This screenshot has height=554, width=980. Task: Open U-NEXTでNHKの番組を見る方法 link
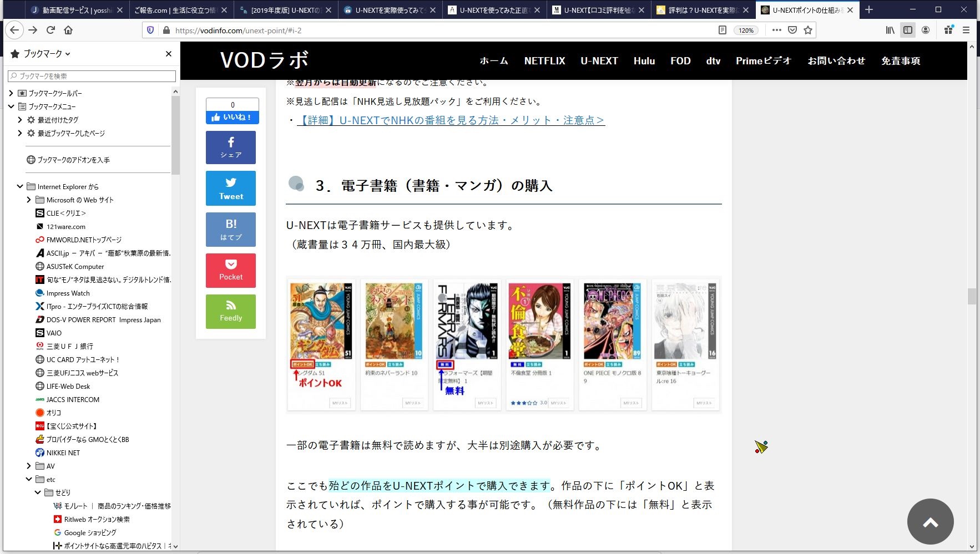click(x=451, y=120)
